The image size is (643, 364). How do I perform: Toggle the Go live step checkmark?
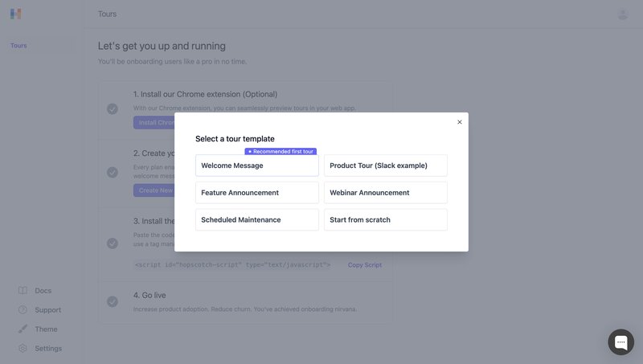tap(113, 301)
